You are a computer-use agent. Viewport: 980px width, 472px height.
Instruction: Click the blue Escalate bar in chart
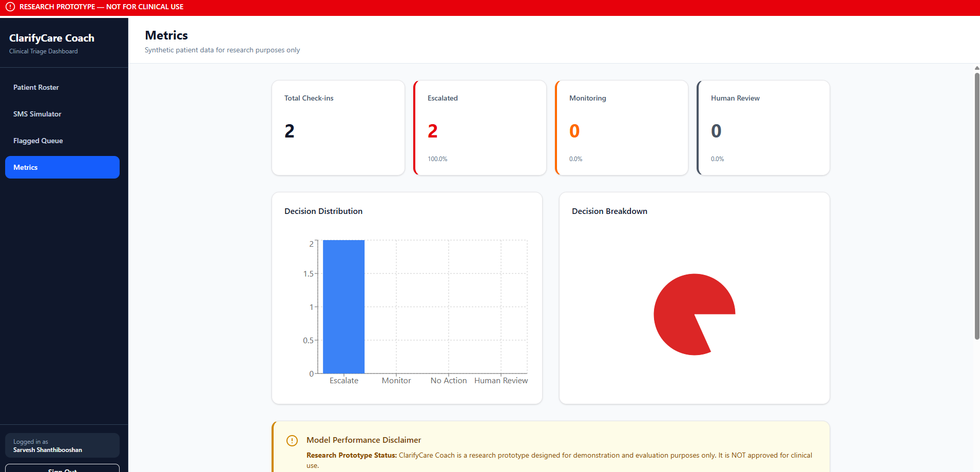tap(344, 307)
